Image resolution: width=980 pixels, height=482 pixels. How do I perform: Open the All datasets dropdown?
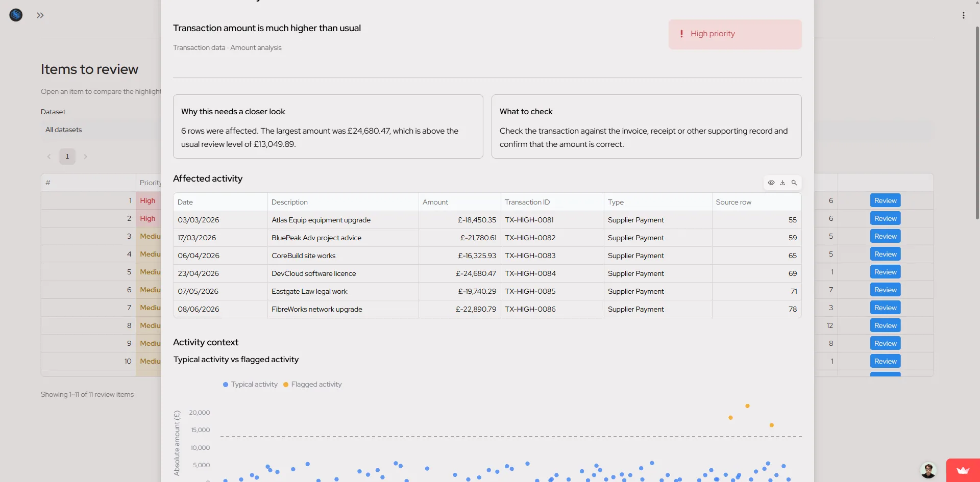point(101,130)
